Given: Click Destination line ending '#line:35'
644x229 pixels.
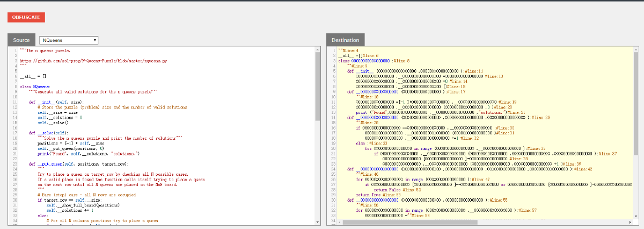Looking at the screenshot, I should pos(456,148).
